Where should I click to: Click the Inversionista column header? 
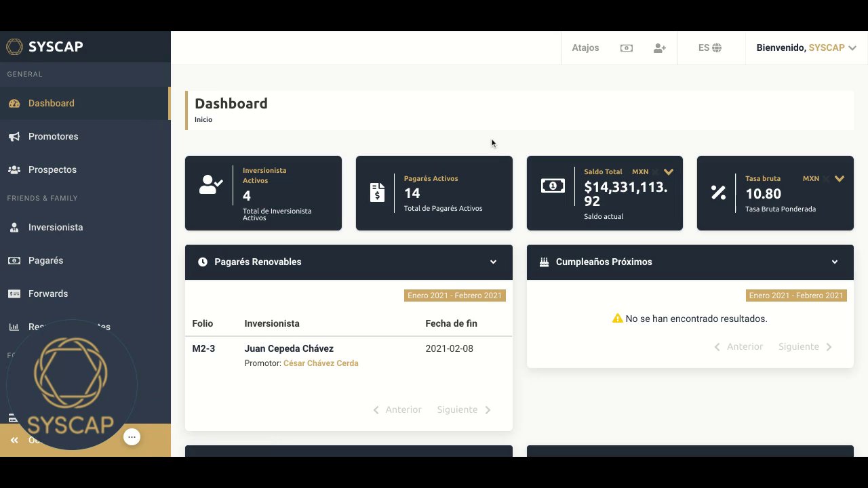(x=272, y=323)
